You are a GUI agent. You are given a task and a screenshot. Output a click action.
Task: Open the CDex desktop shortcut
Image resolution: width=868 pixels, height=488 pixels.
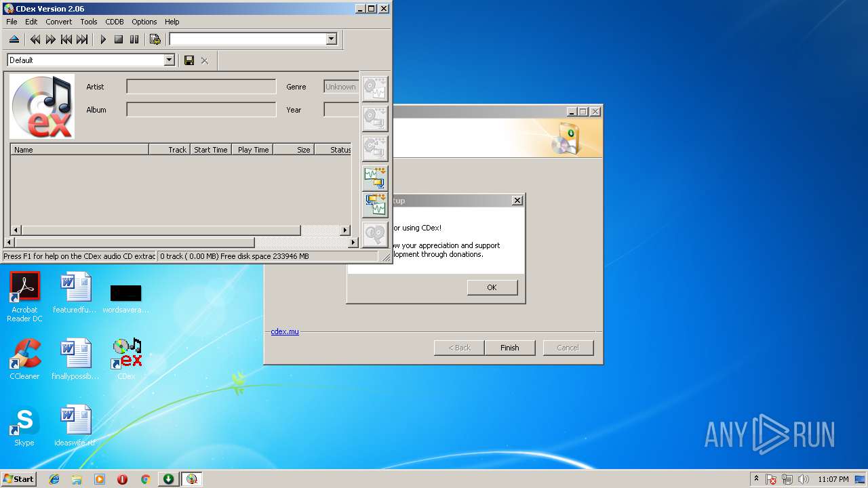click(x=126, y=359)
